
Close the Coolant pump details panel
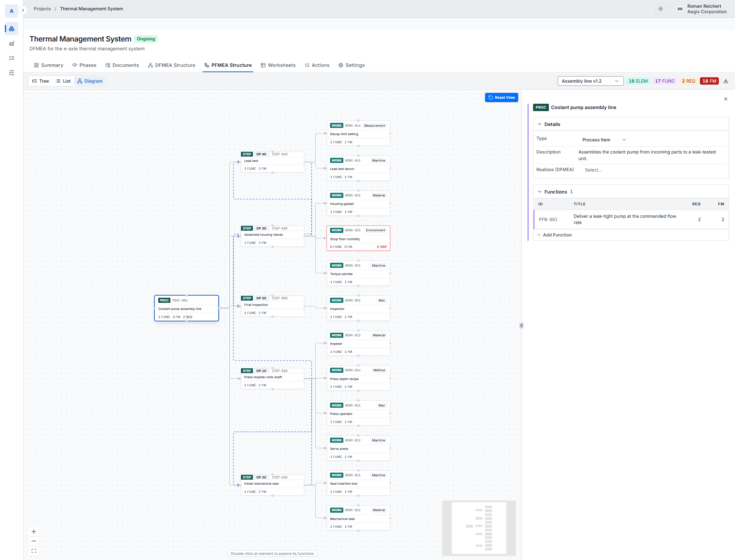click(726, 99)
